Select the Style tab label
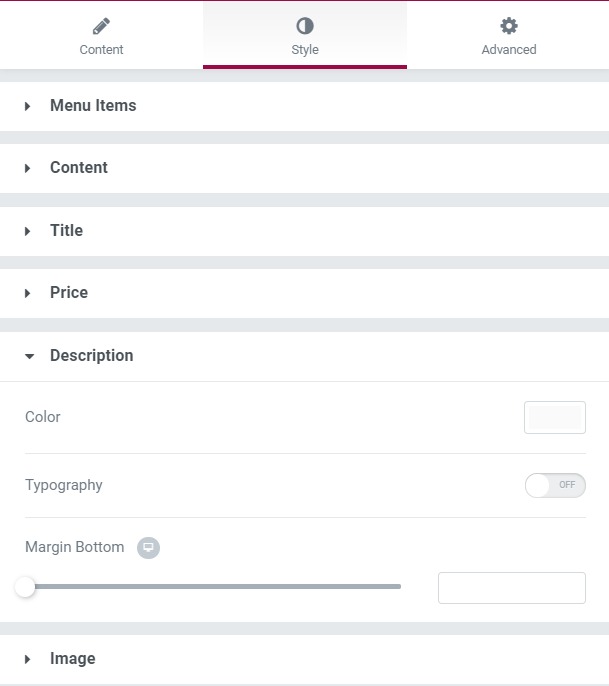 305,49
